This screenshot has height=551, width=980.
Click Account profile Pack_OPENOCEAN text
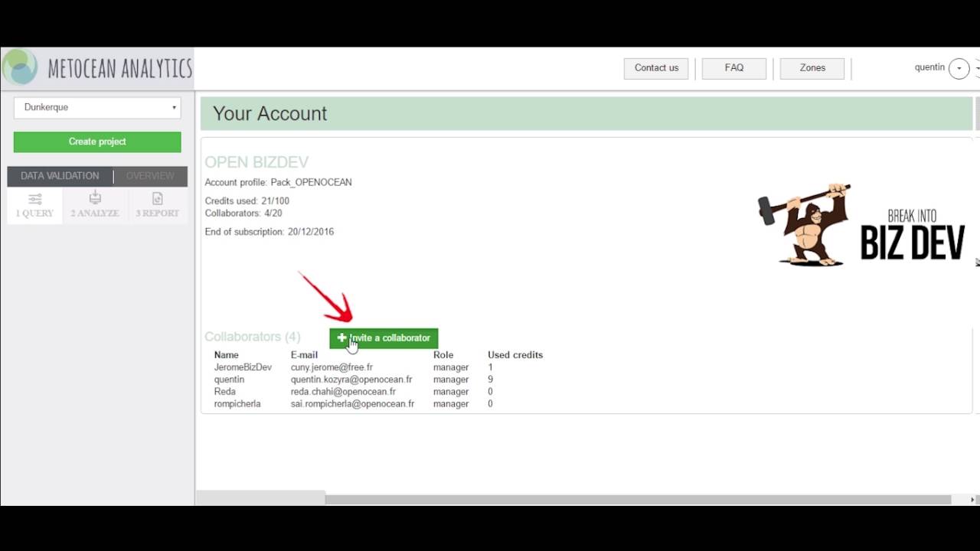coord(279,183)
